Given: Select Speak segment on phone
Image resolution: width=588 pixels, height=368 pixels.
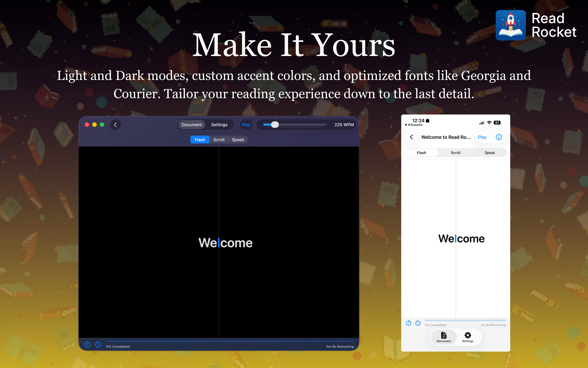Looking at the screenshot, I should (490, 153).
